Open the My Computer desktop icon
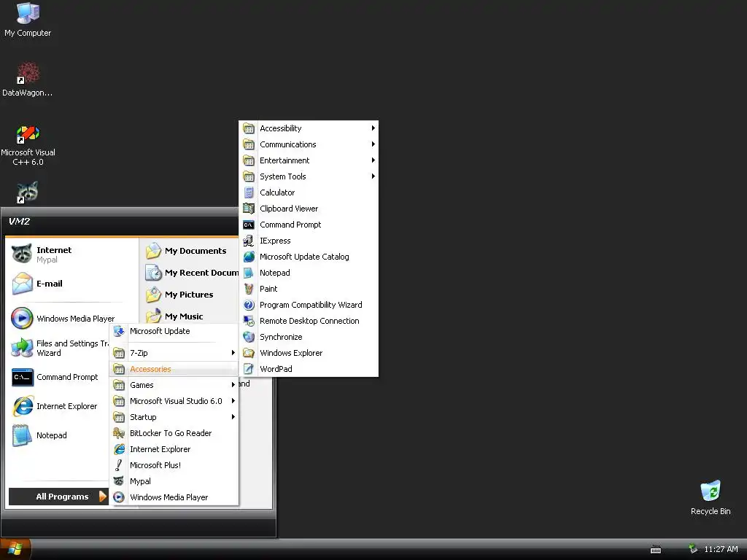Screen dimensions: 747x560 point(28,20)
